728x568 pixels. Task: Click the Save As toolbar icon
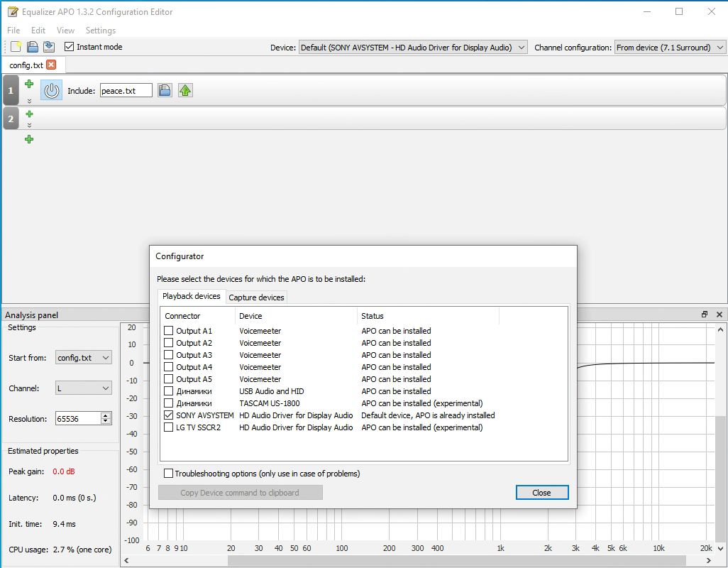(48, 47)
